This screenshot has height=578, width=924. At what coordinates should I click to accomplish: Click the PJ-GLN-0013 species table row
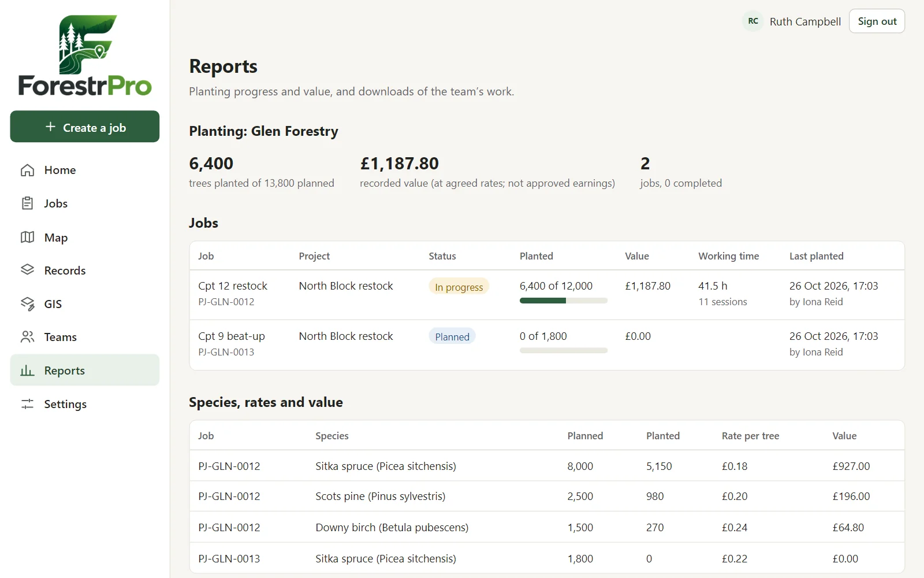[547, 558]
